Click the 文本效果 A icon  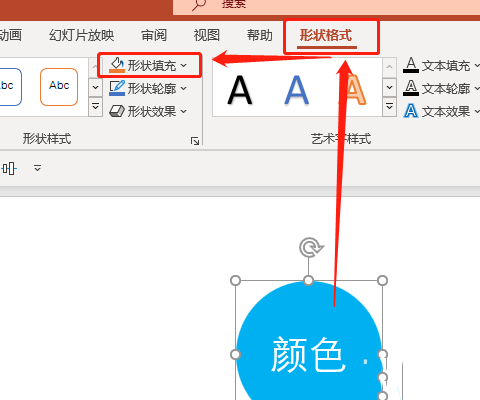pyautogui.click(x=411, y=111)
